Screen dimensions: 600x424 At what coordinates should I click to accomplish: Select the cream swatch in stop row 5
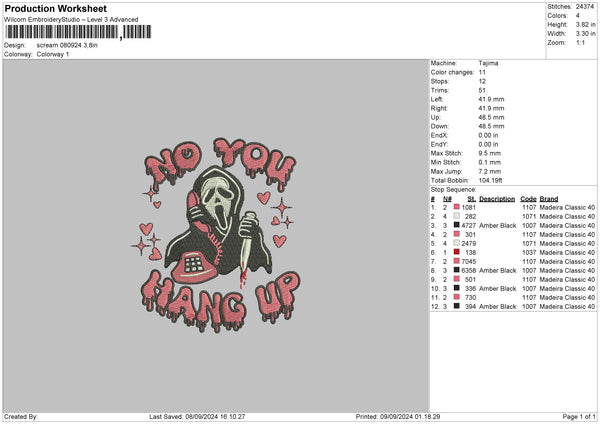(457, 243)
